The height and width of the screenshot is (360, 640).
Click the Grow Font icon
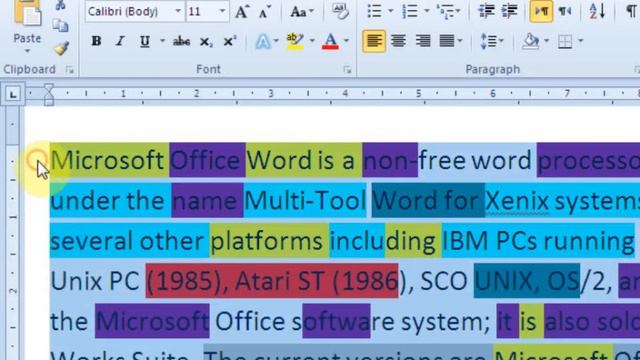242,12
